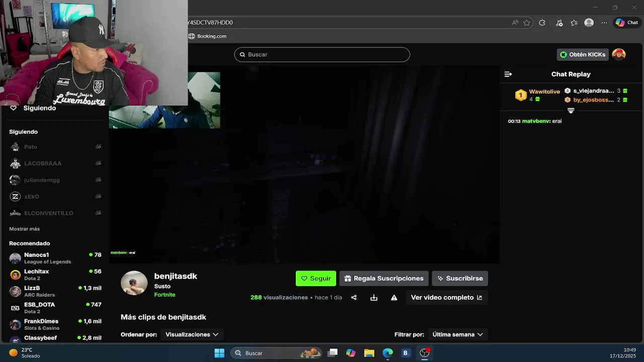Open the Fortnite category link
Viewport: 644px width, 362px height.
(165, 295)
